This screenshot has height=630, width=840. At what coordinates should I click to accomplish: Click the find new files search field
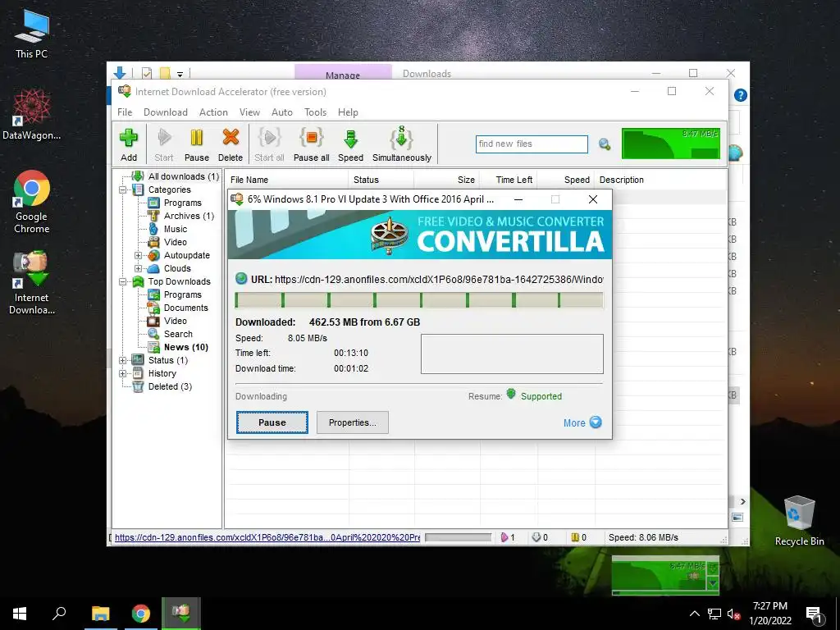(532, 144)
